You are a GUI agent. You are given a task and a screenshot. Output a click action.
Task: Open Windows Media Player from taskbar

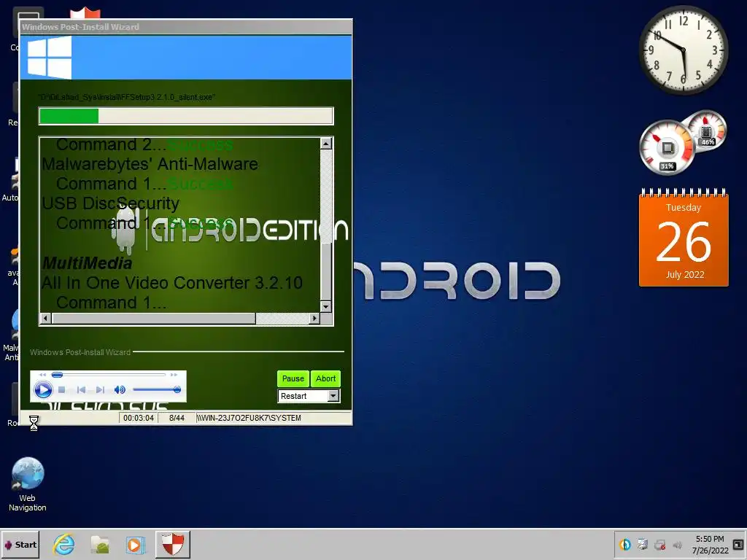pyautogui.click(x=135, y=545)
